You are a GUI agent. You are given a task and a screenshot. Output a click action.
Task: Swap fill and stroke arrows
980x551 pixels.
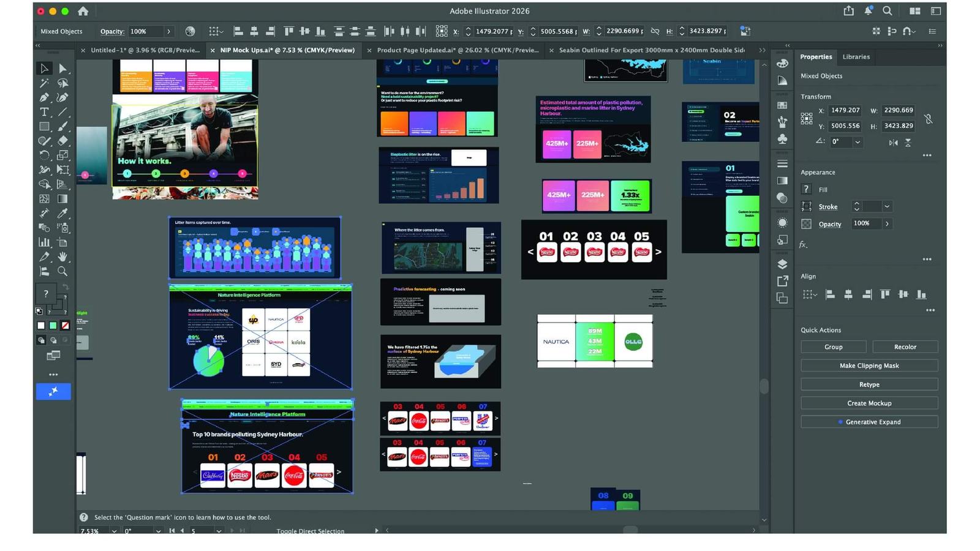pos(66,287)
